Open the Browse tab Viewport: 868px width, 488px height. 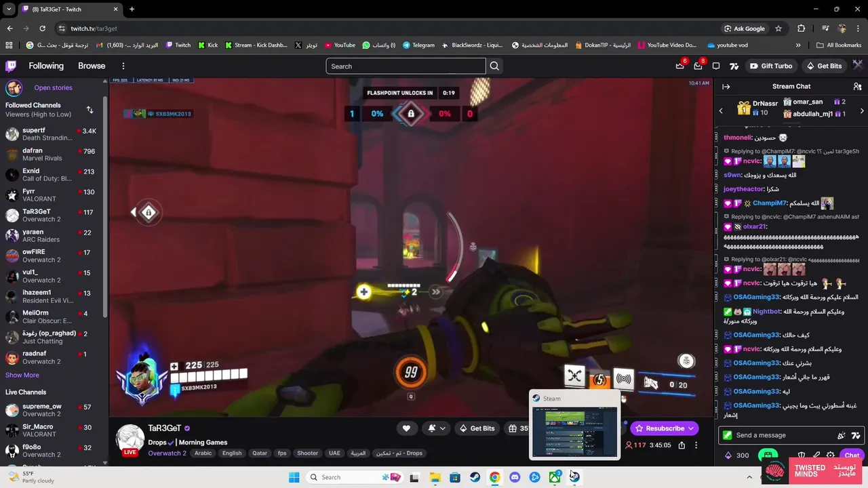92,66
